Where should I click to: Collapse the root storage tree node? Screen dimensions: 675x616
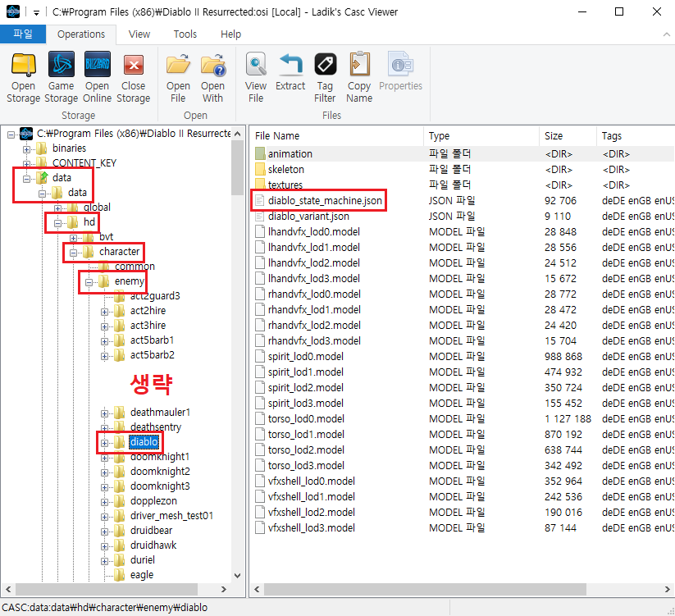11,135
